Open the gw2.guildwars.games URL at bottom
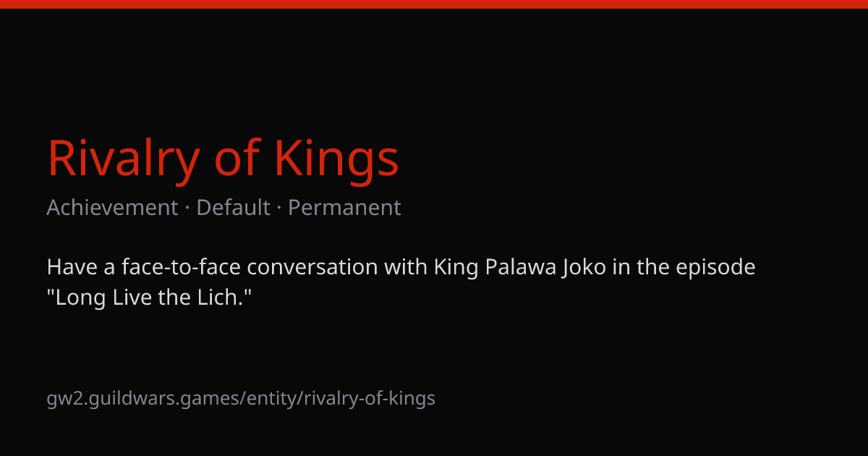The image size is (868, 456). tap(241, 398)
